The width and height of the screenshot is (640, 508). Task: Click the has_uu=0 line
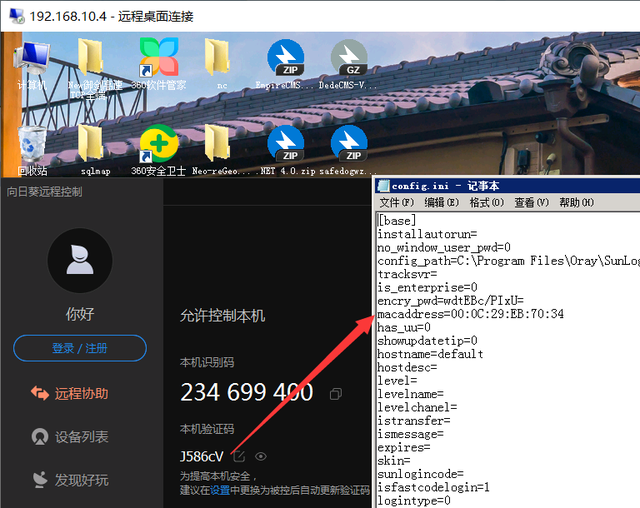click(404, 328)
